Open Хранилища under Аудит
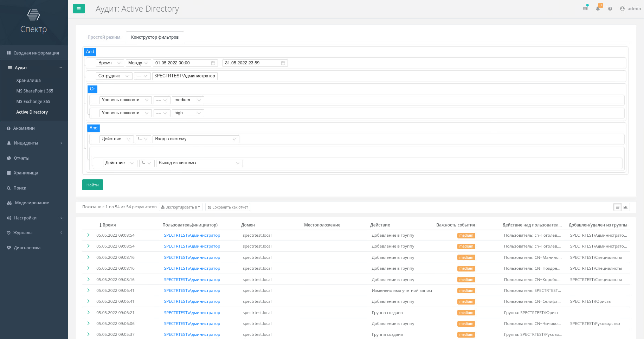This screenshot has height=339, width=644. [x=28, y=81]
